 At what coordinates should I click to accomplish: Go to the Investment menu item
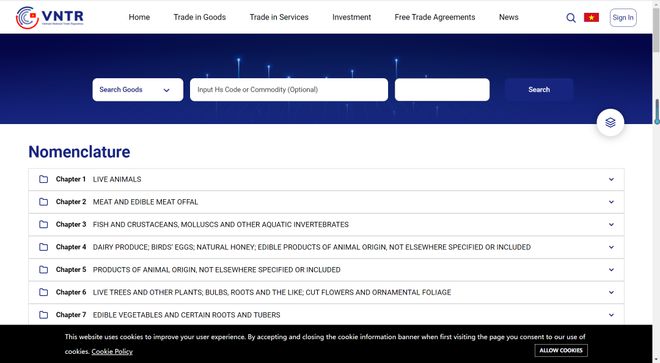point(351,17)
